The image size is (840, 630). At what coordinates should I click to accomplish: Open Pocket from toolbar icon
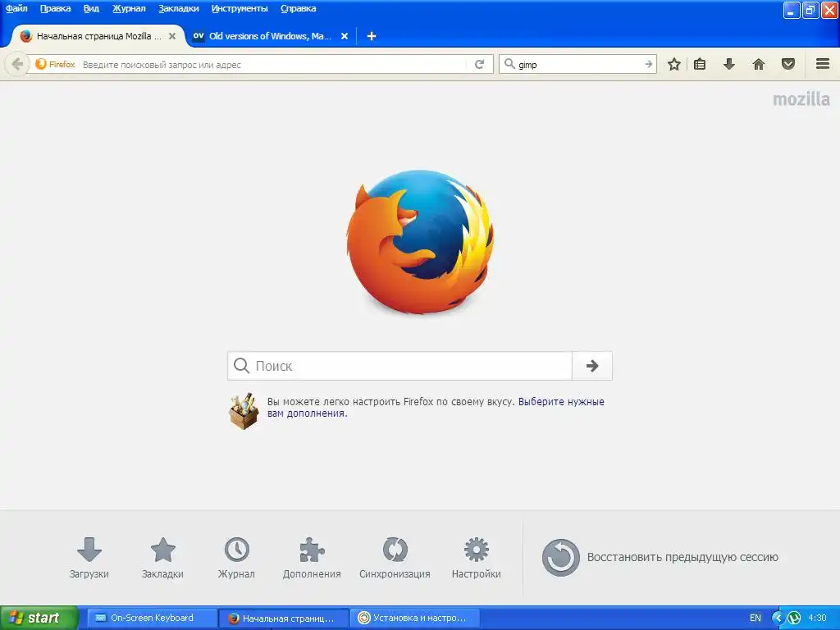788,64
